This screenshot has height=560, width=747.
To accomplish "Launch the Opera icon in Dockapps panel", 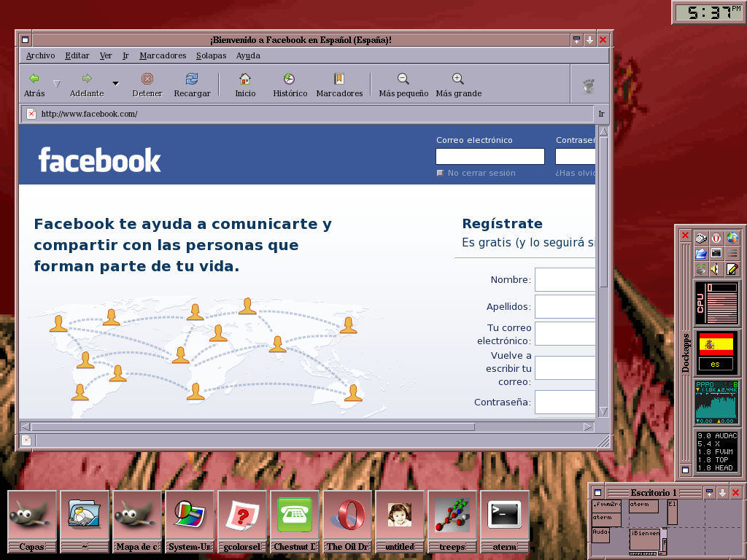I will 716,238.
